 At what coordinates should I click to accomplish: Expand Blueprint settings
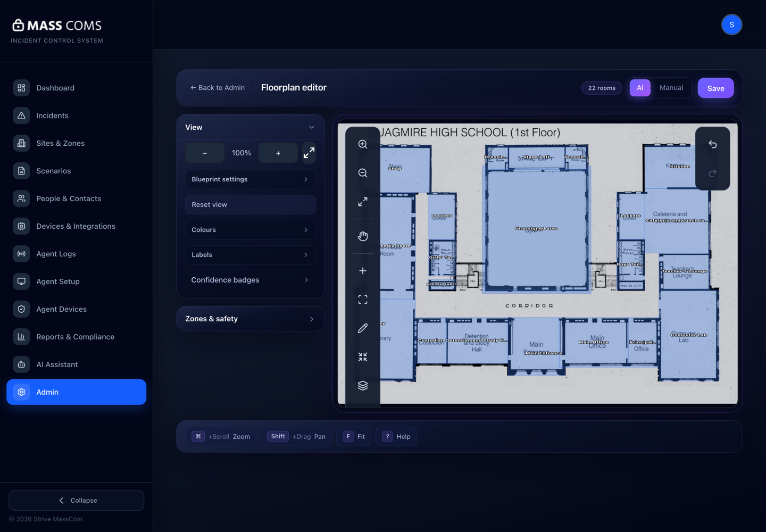pyautogui.click(x=251, y=179)
